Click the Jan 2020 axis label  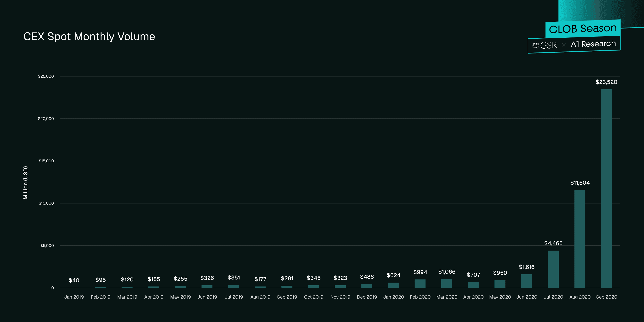(393, 297)
